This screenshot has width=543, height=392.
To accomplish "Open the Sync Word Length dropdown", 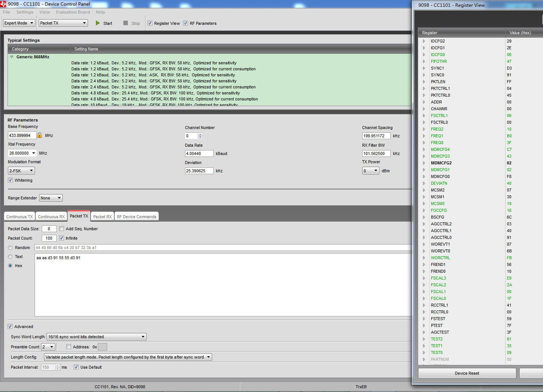I will pyautogui.click(x=97, y=337).
